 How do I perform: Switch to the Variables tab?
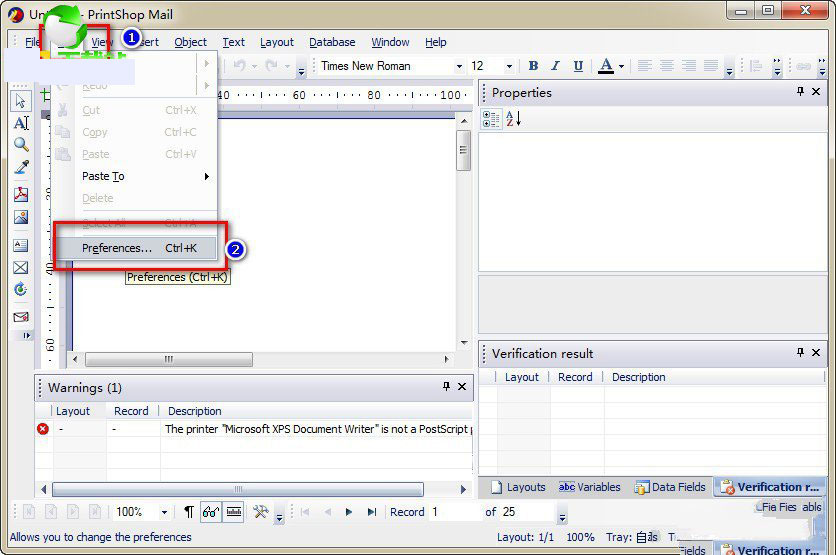589,487
